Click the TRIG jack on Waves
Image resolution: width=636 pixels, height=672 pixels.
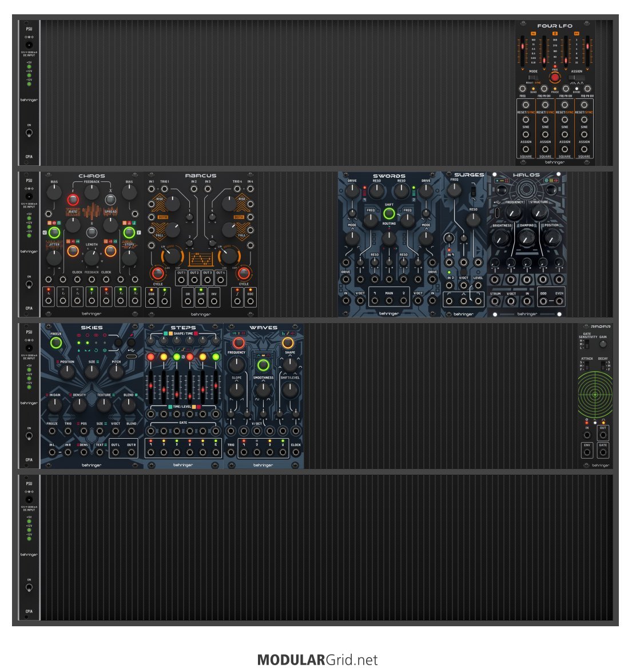(x=231, y=452)
